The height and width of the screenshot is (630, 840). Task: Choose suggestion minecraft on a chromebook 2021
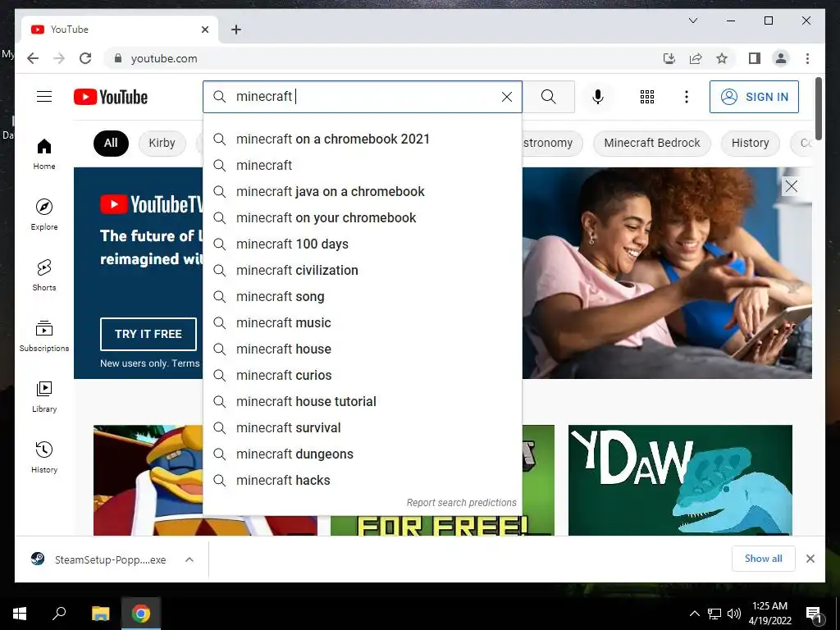click(363, 139)
